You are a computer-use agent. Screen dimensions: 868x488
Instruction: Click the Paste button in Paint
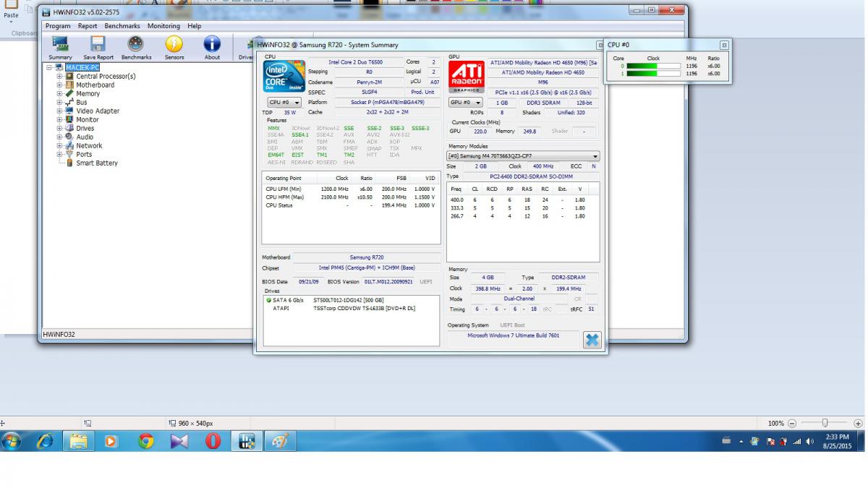(x=12, y=9)
